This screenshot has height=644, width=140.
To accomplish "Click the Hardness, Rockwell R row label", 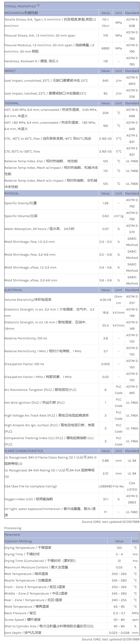I will [x=31, y=61].
